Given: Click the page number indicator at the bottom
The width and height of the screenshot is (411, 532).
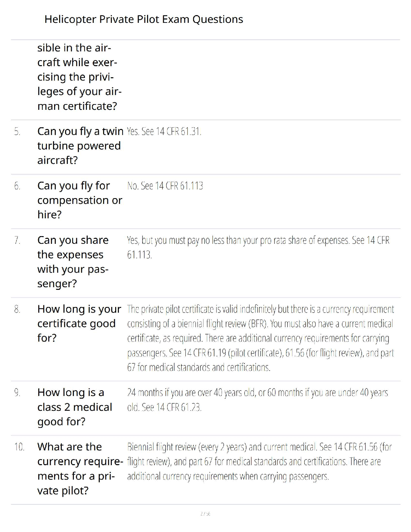Looking at the screenshot, I should click(205, 514).
